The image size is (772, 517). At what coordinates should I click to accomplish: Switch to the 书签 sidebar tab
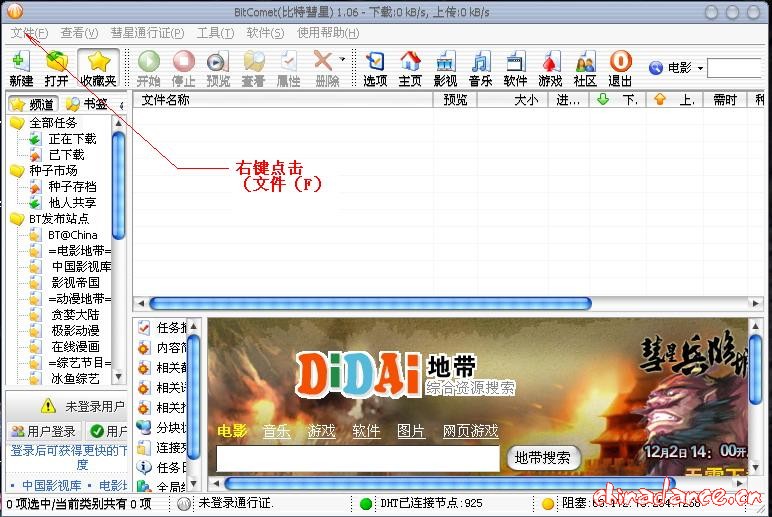tap(87, 104)
